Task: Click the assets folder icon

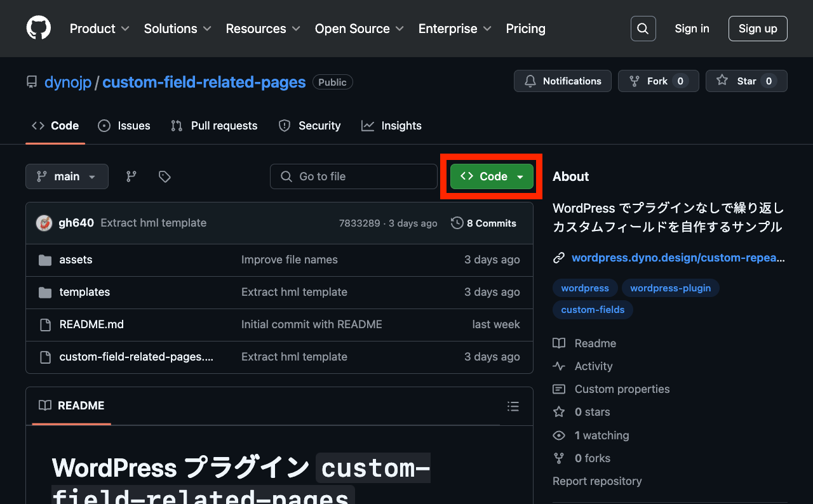Action: tap(45, 260)
